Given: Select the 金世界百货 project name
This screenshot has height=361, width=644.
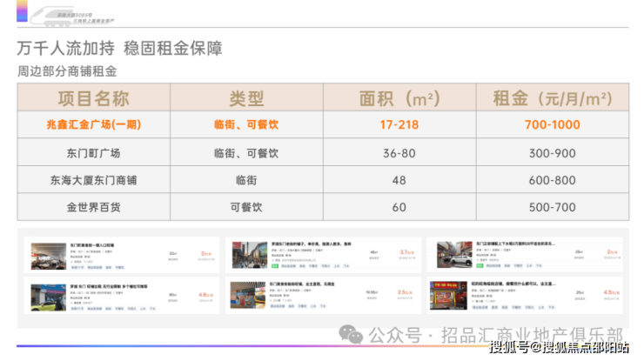Looking at the screenshot, I should click(x=93, y=207).
